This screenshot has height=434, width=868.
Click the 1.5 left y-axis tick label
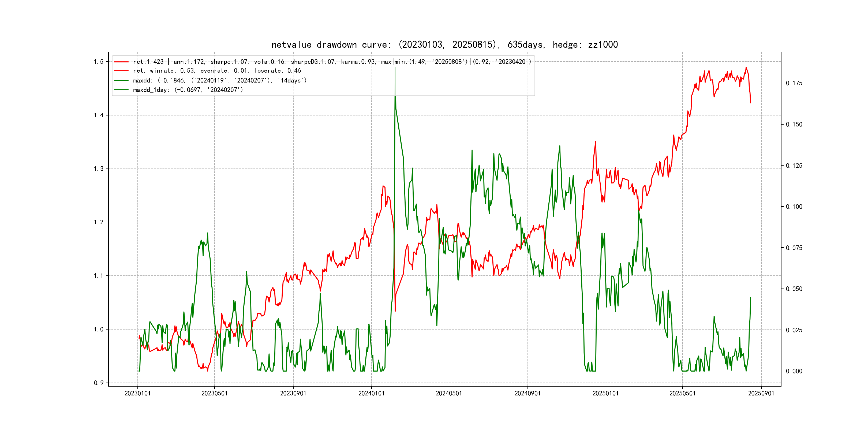pos(98,62)
